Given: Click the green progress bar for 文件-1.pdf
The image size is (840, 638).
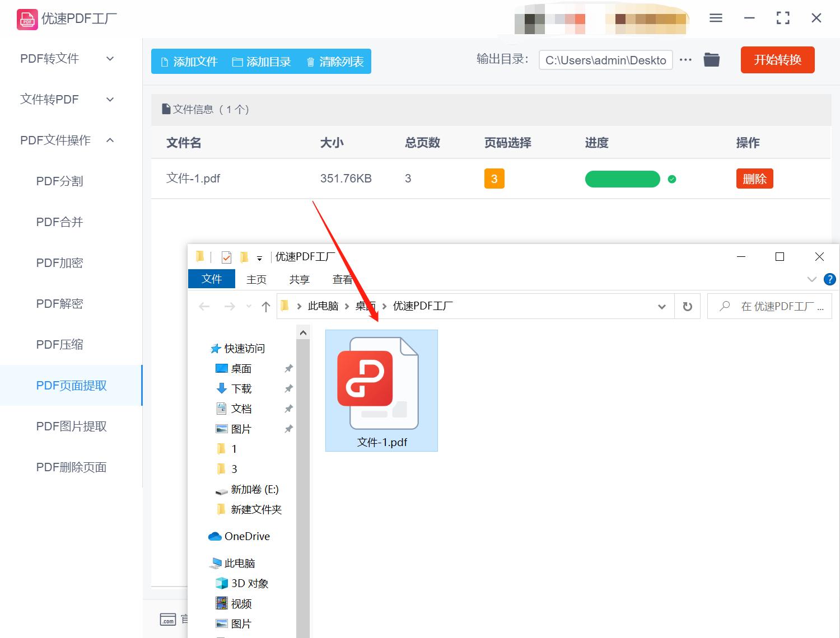Looking at the screenshot, I should [622, 179].
